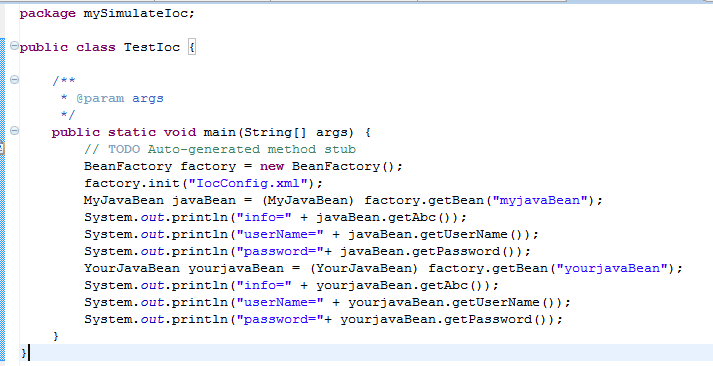Click the "IocConfig.xml" string literal
The image size is (713, 366).
point(248,183)
